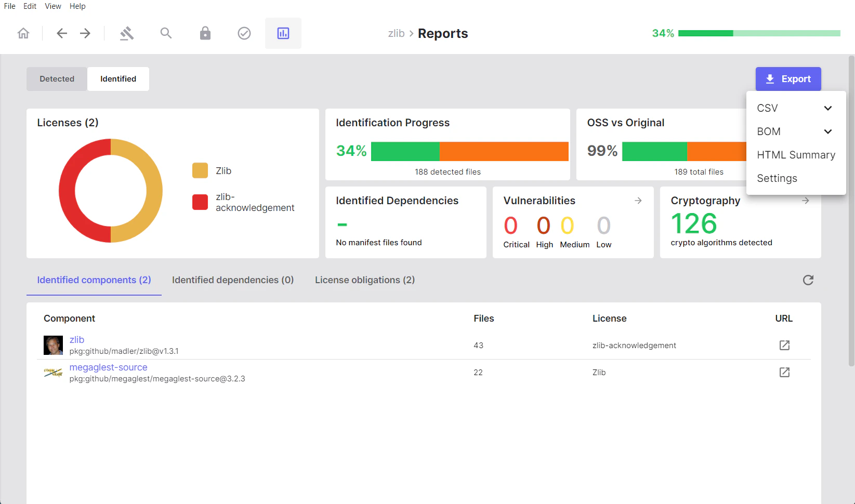Switch to the Detected tab
Screen dimensions: 855x504
(57, 79)
